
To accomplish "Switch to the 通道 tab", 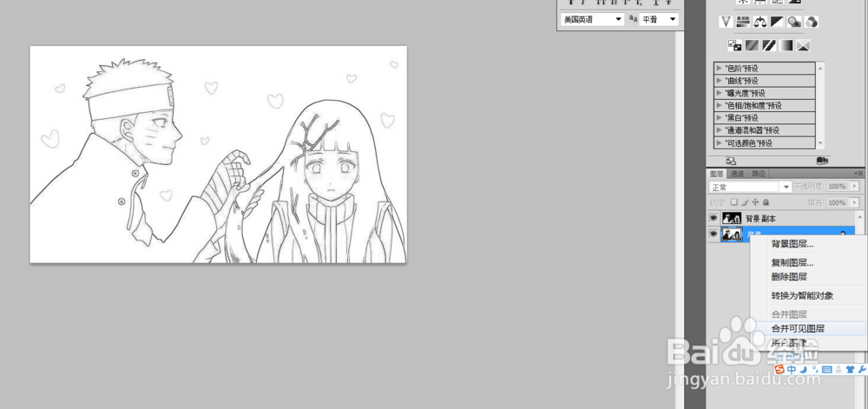I will [738, 174].
